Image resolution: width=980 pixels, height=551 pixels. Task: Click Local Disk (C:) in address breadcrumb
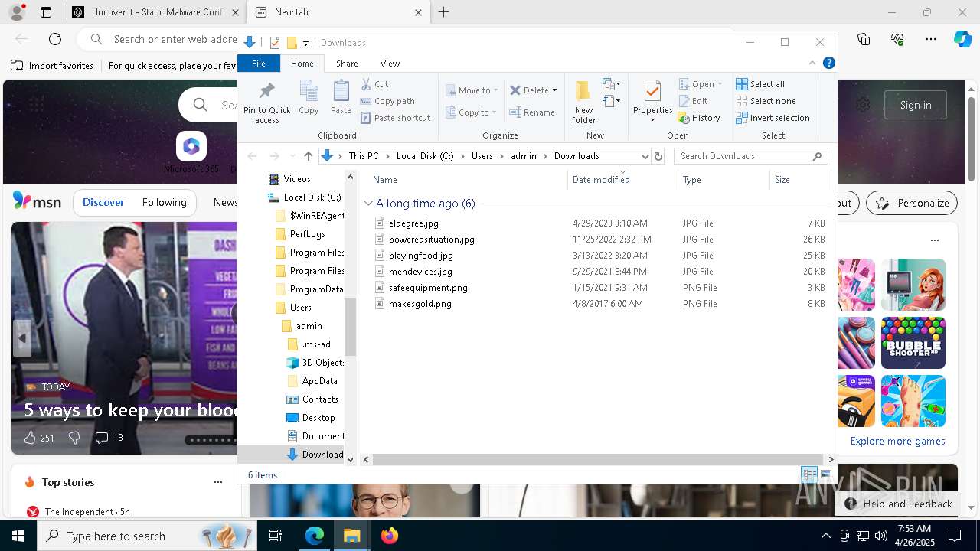point(425,156)
